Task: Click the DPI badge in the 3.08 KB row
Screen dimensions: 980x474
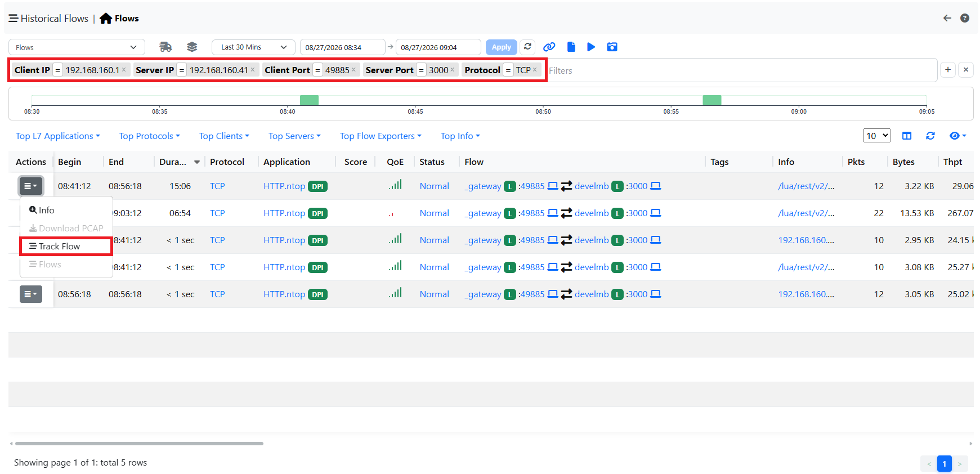Action: click(x=318, y=267)
